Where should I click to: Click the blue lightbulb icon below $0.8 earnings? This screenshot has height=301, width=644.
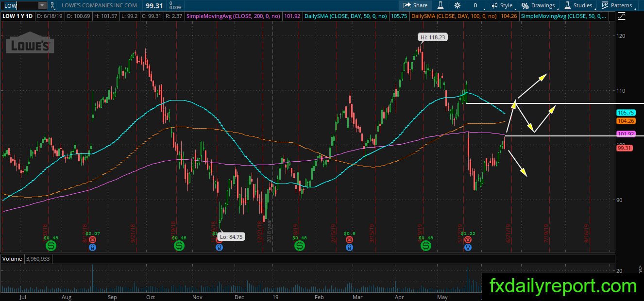click(349, 248)
